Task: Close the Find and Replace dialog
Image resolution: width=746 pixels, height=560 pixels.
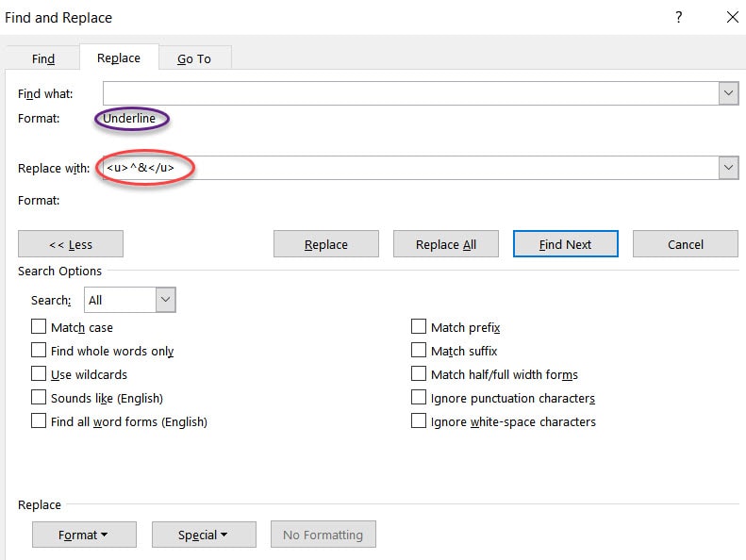Action: [732, 17]
